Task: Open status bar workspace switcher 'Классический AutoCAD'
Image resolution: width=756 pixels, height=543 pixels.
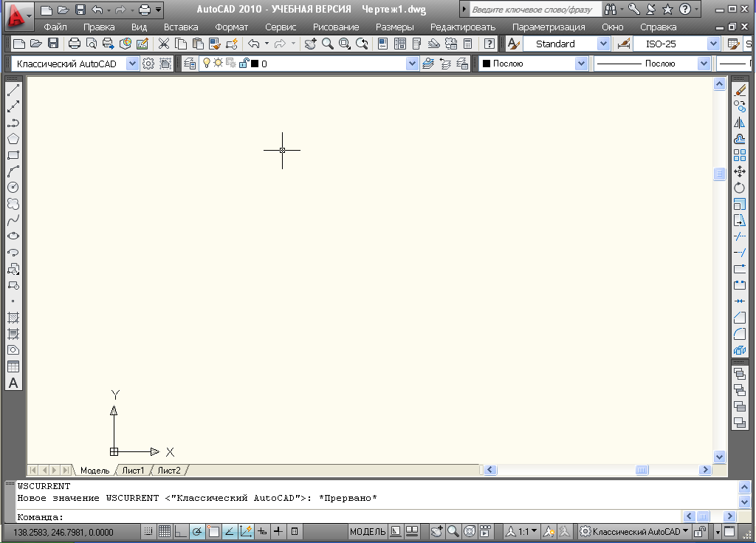Action: pyautogui.click(x=634, y=531)
